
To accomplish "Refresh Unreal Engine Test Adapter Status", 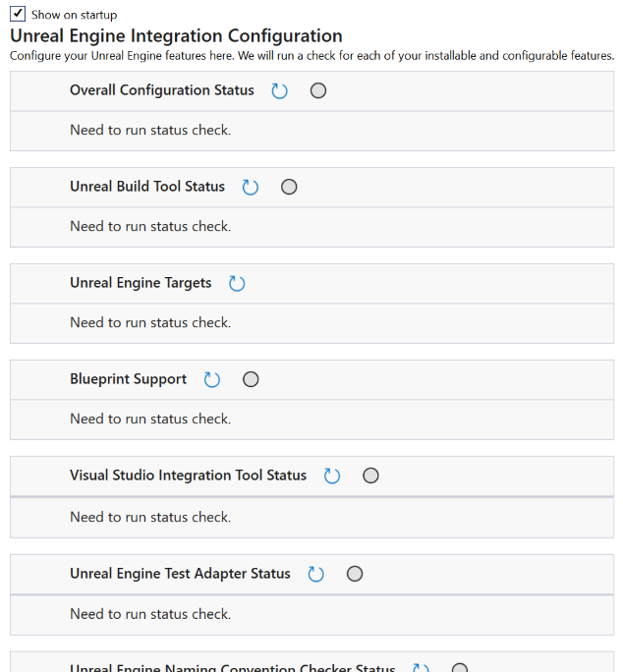I will tap(316, 574).
